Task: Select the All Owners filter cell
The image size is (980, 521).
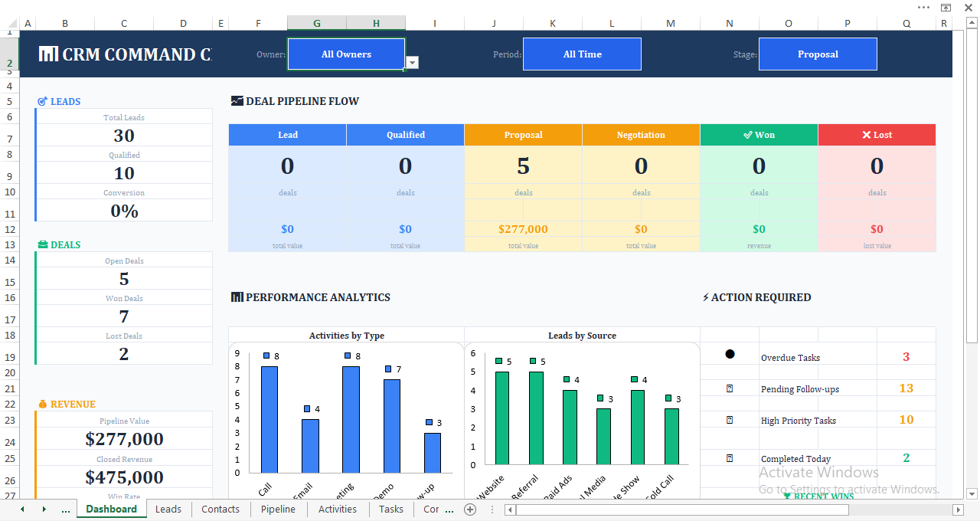Action: tap(346, 54)
